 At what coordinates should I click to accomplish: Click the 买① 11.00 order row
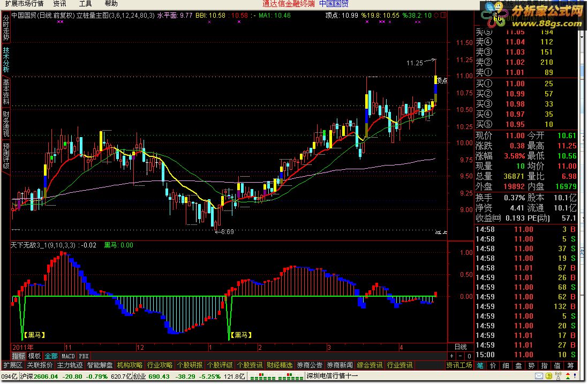click(x=526, y=84)
